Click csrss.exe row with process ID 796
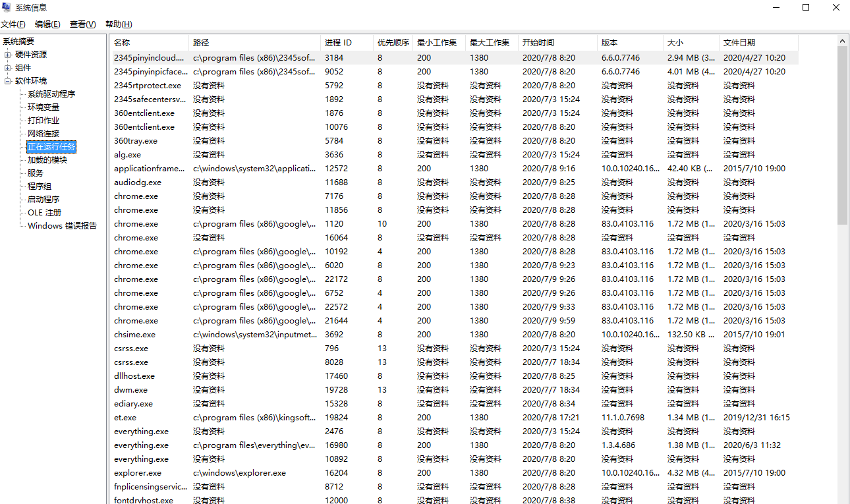 tap(454, 348)
